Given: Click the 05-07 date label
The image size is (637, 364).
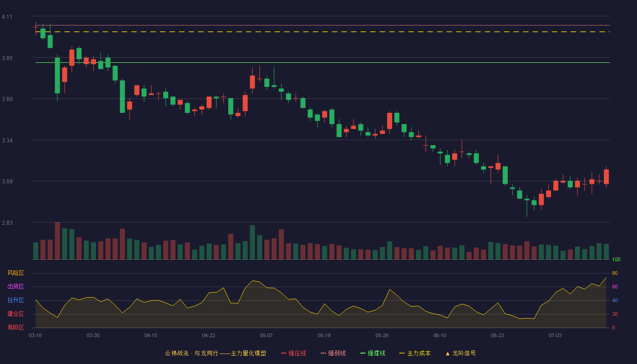Looking at the screenshot, I should point(266,335).
